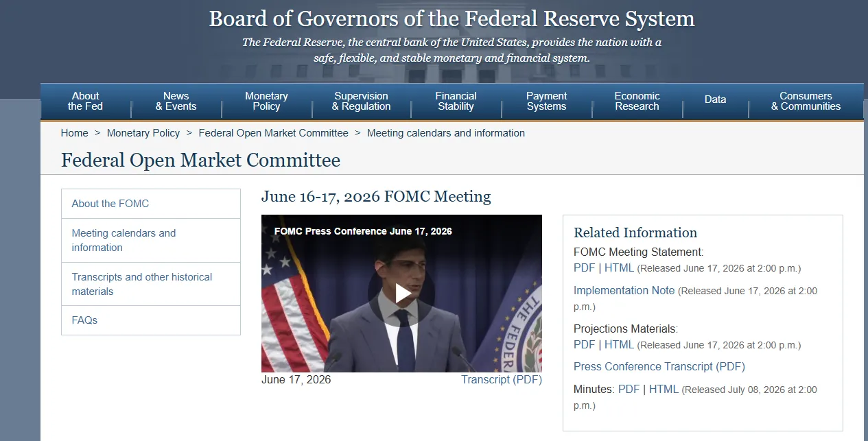868x441 pixels.
Task: Play the FOMC press conference video
Action: 402,294
